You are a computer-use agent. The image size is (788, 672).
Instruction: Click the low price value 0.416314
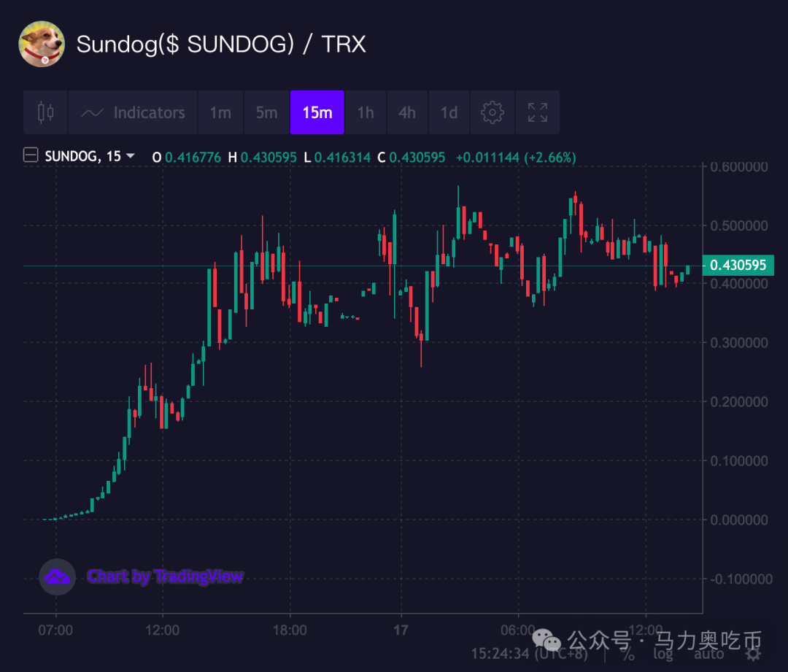click(x=342, y=158)
